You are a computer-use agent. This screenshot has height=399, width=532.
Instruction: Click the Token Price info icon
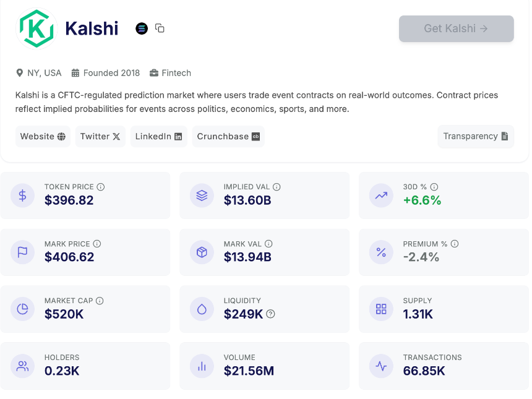[x=101, y=187]
